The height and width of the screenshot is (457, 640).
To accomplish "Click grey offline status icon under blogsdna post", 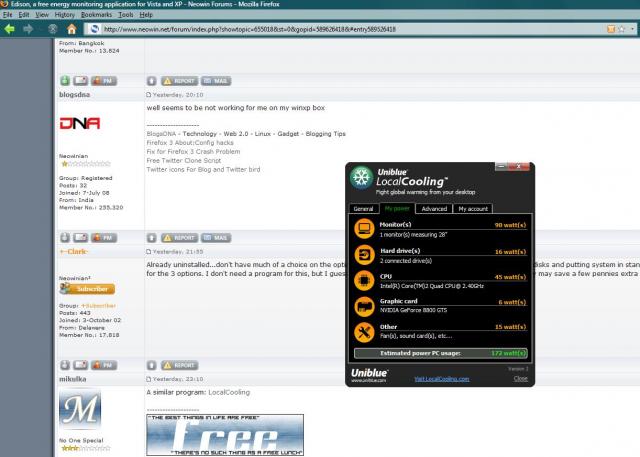I will pos(65,237).
